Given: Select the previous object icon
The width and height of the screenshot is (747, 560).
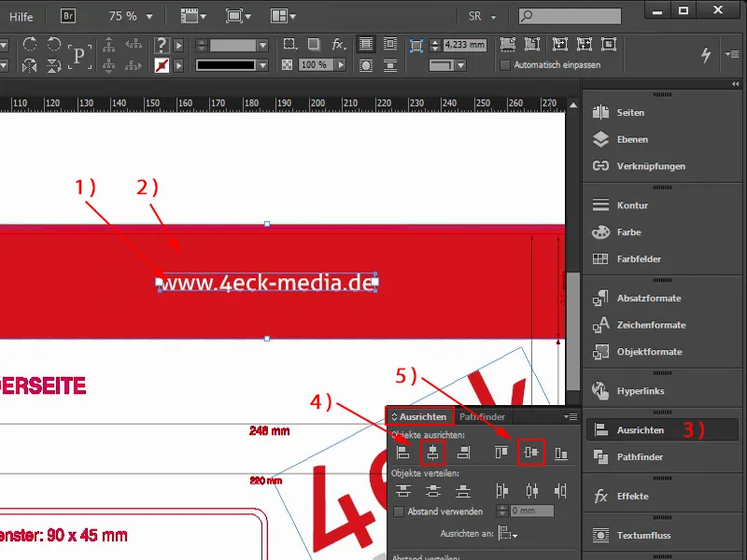Looking at the screenshot, I should 134,44.
